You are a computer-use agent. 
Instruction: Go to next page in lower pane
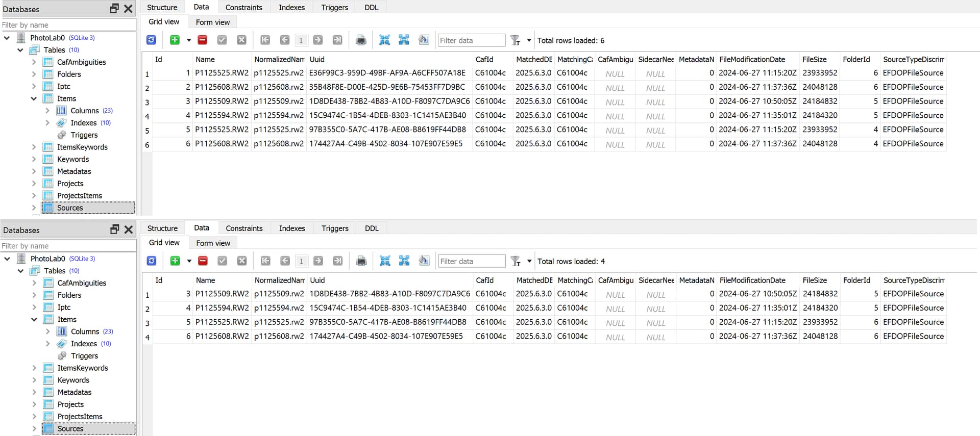click(x=318, y=261)
